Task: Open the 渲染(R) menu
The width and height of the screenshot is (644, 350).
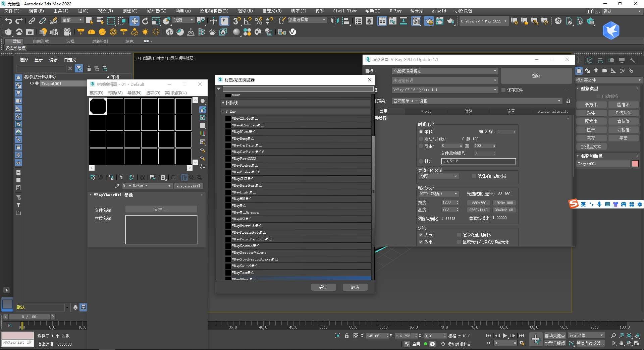Action: click(x=245, y=11)
